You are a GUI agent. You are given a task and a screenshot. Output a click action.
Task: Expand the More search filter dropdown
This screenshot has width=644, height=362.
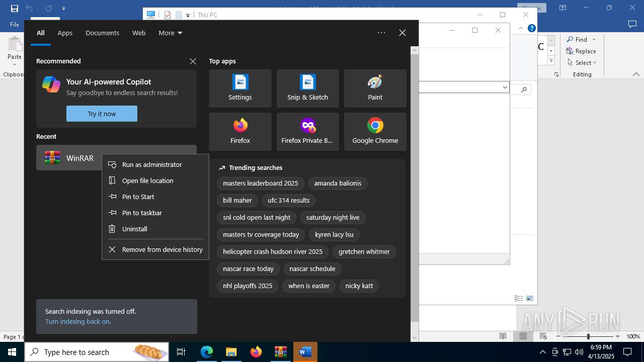pyautogui.click(x=170, y=33)
